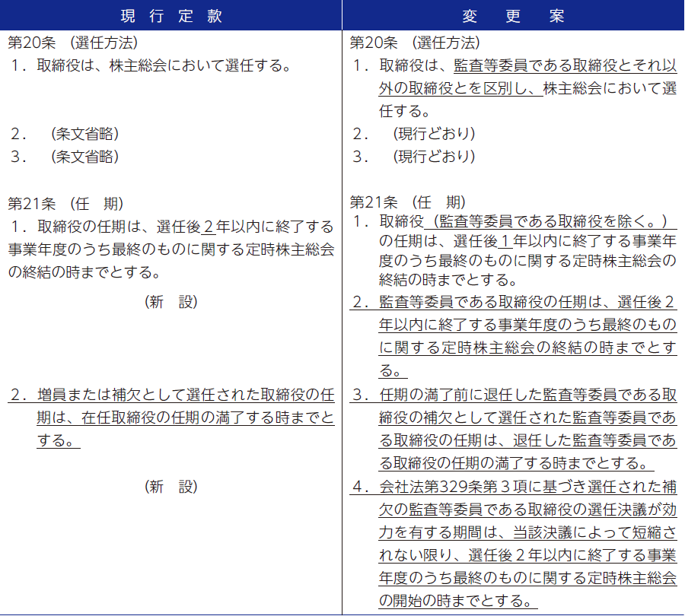Click item 3 (現行どおり) in 変更案

[x=434, y=157]
